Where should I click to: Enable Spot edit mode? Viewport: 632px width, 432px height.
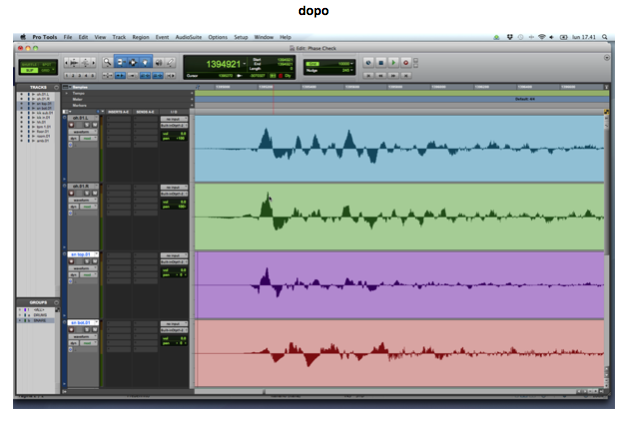(x=47, y=64)
